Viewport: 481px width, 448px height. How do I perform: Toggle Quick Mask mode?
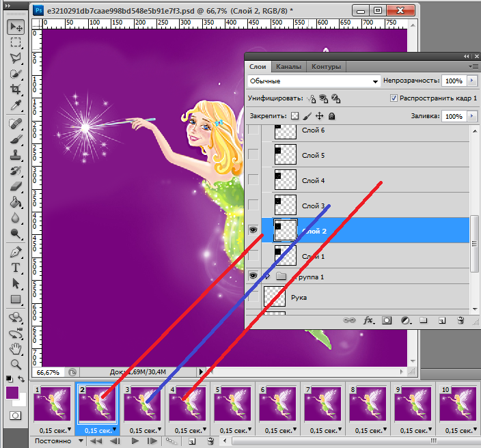(15, 415)
